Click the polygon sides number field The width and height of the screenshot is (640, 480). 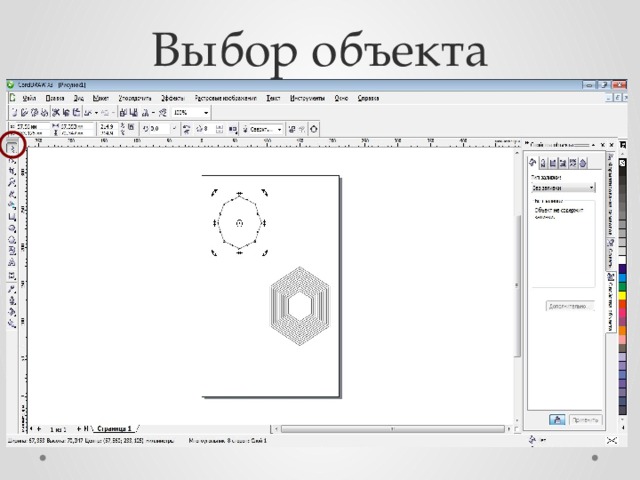pos(209,129)
